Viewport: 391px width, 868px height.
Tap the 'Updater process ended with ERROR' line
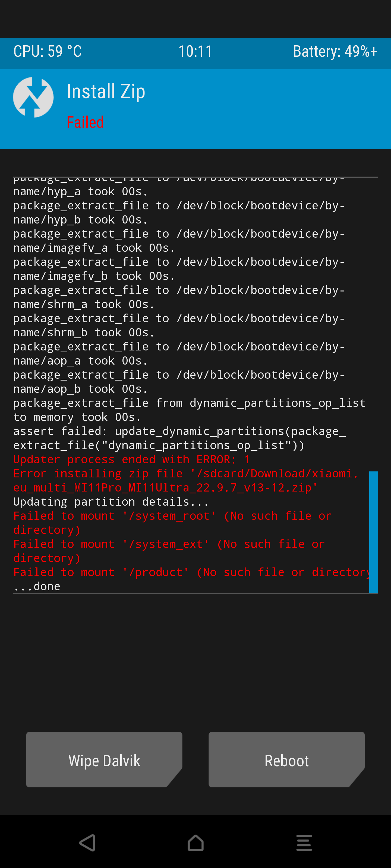132,459
